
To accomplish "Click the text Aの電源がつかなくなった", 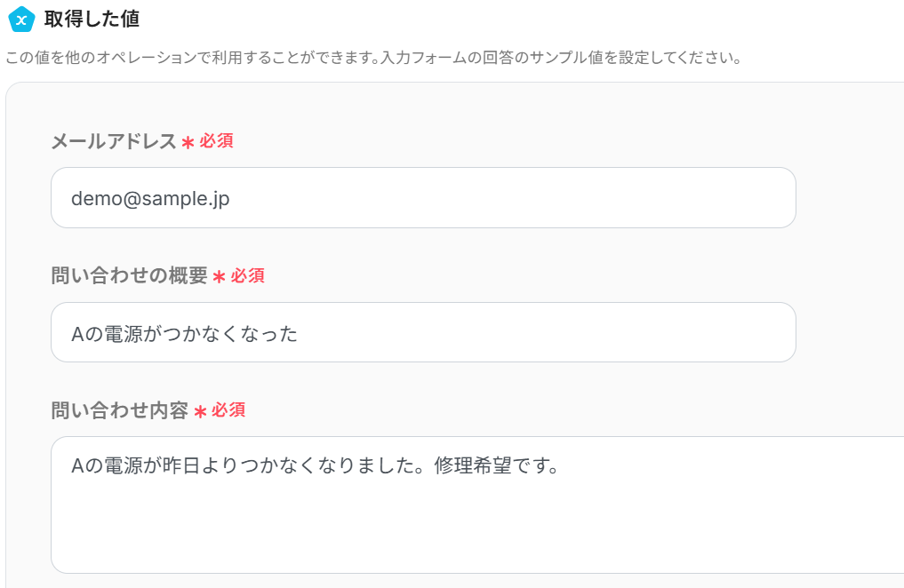I will coord(185,333).
